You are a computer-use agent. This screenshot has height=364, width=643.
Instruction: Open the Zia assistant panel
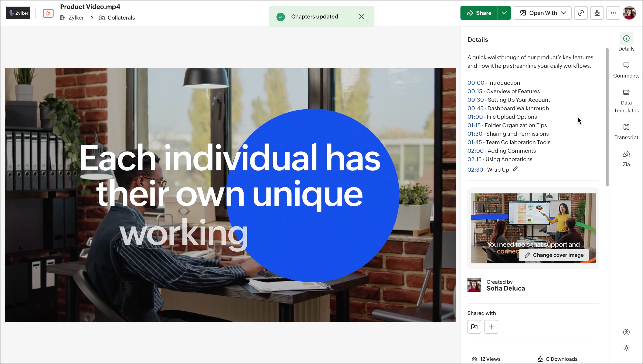[626, 158]
